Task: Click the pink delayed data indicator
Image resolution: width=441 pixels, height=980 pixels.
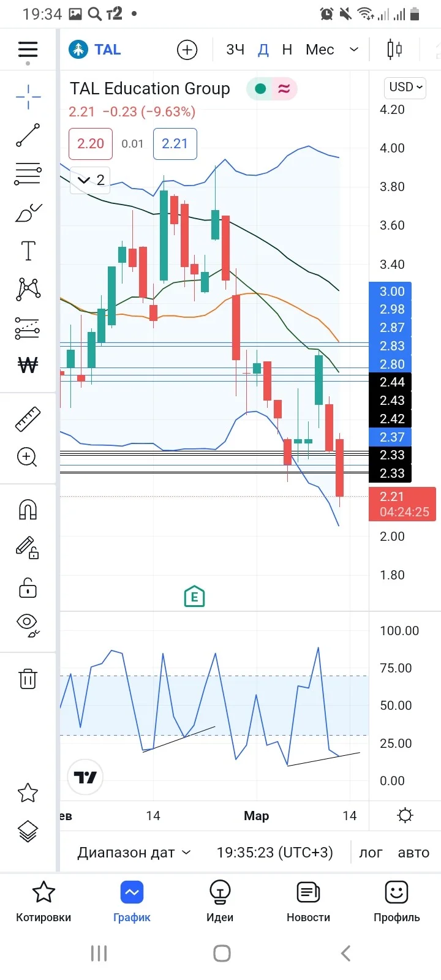Action: point(284,89)
